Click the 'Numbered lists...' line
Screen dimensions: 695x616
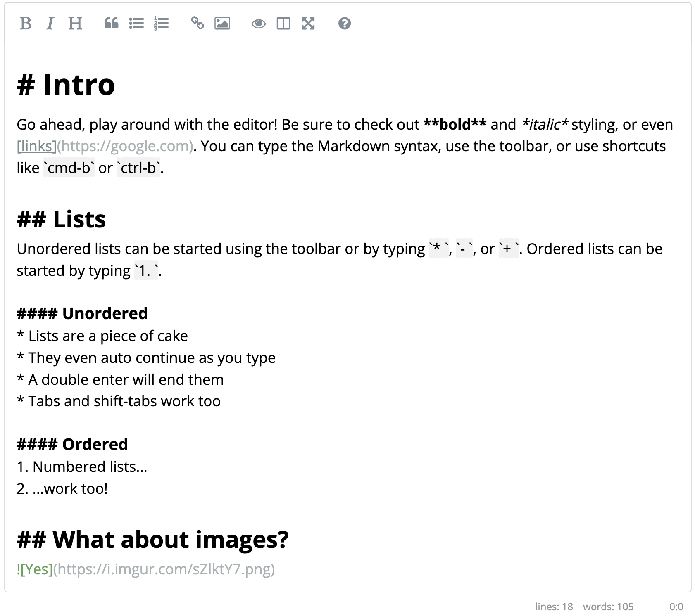[x=89, y=467]
